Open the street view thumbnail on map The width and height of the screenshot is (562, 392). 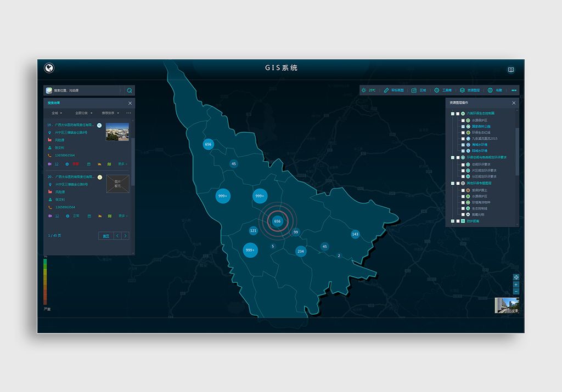coord(507,305)
